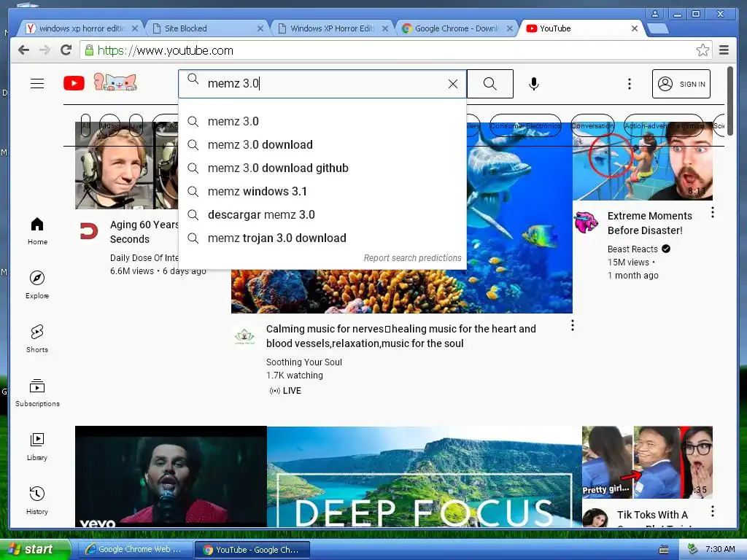Screen dimensions: 747x560
Task: Reload the page
Action: point(66,50)
